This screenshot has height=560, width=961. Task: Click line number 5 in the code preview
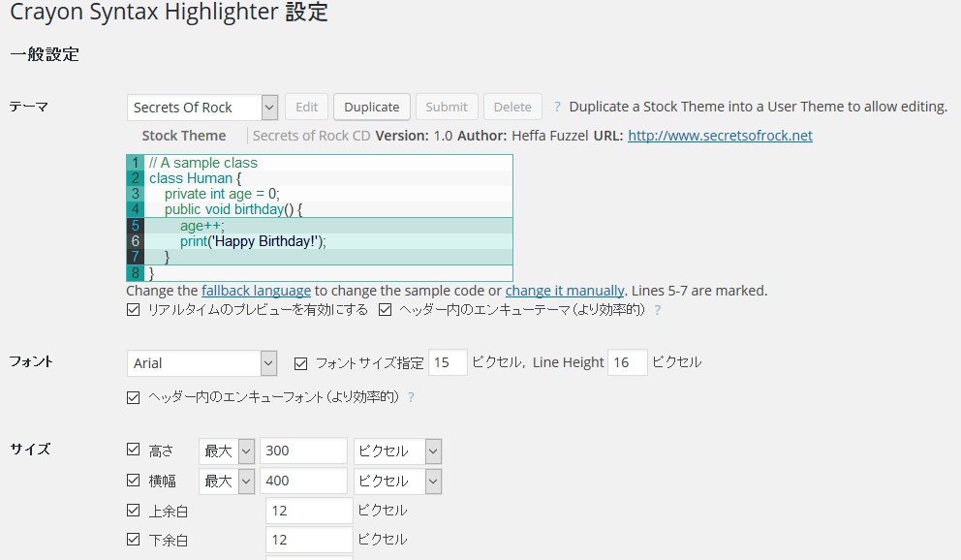click(x=136, y=226)
